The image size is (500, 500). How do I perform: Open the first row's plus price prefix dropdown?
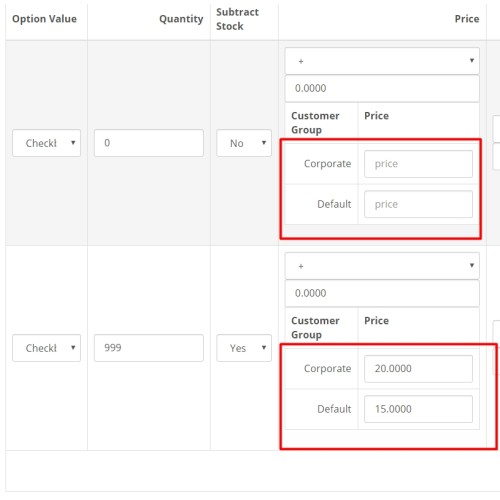coord(382,61)
